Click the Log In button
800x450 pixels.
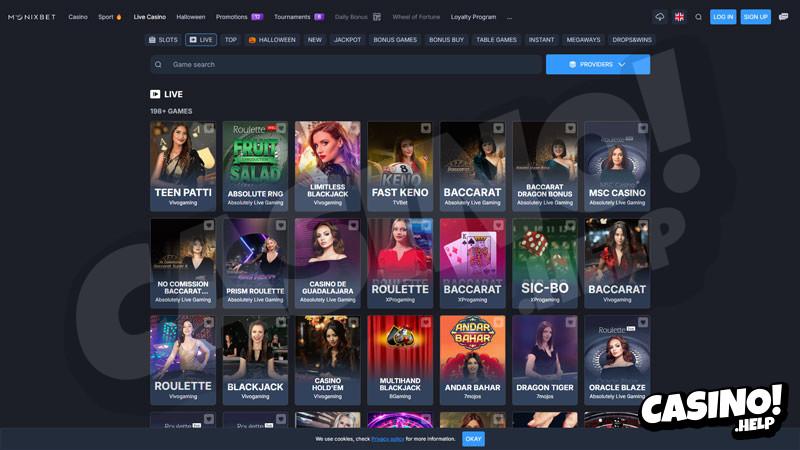tap(723, 17)
